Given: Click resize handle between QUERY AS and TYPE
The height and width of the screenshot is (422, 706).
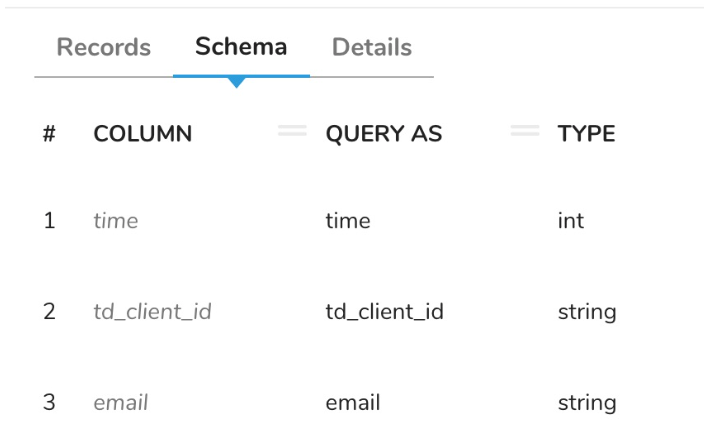Looking at the screenshot, I should (x=524, y=131).
